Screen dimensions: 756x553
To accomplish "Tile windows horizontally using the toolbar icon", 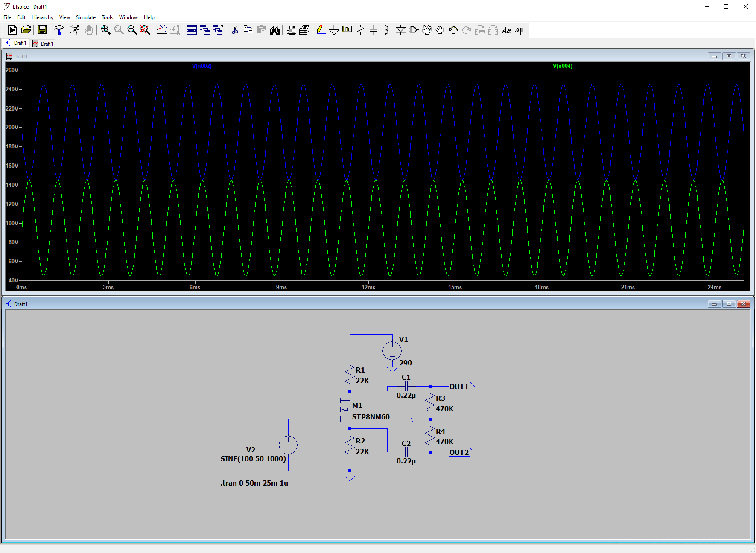I will coord(192,30).
